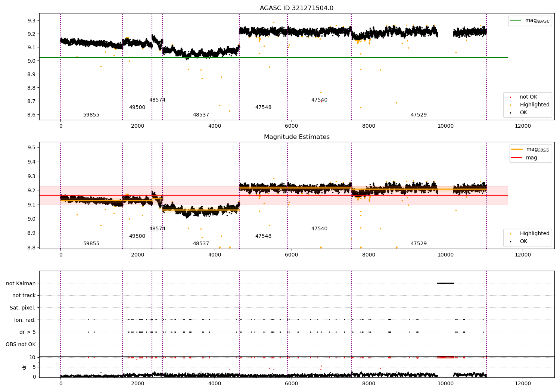The width and height of the screenshot is (560, 392).
Task: Click the 12000 x-tick on the top plot
Action: [x=523, y=126]
